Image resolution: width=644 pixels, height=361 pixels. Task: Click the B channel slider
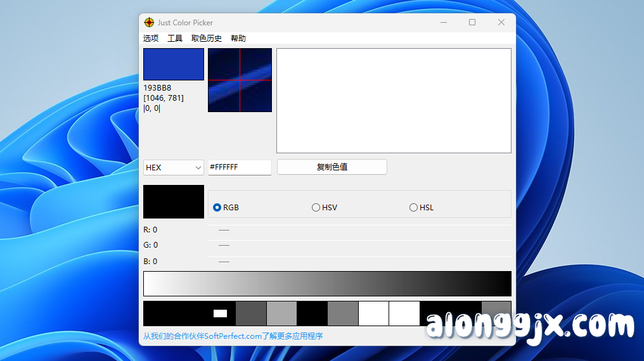pos(359,262)
